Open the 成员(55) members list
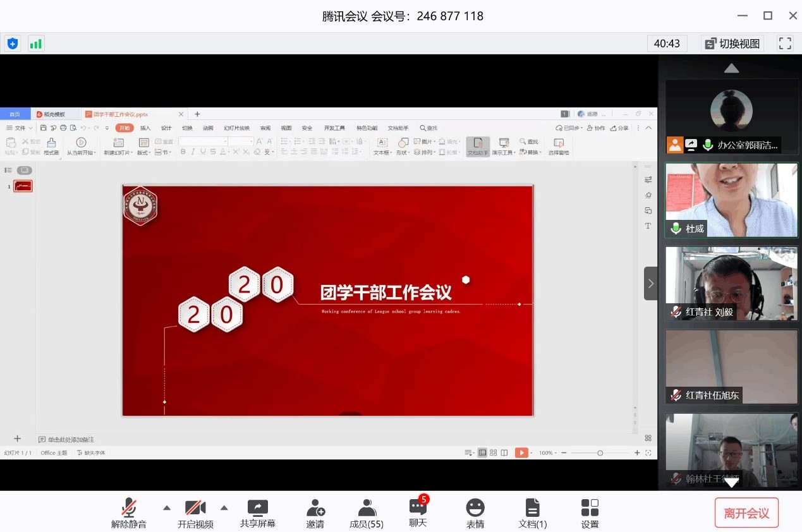This screenshot has width=802, height=532. (367, 508)
